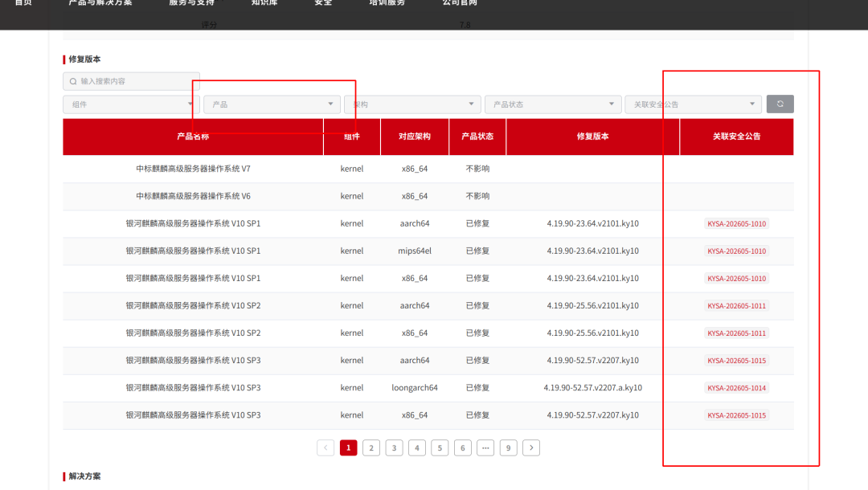Open the 产品 filter dropdown
868x490 pixels.
[272, 104]
